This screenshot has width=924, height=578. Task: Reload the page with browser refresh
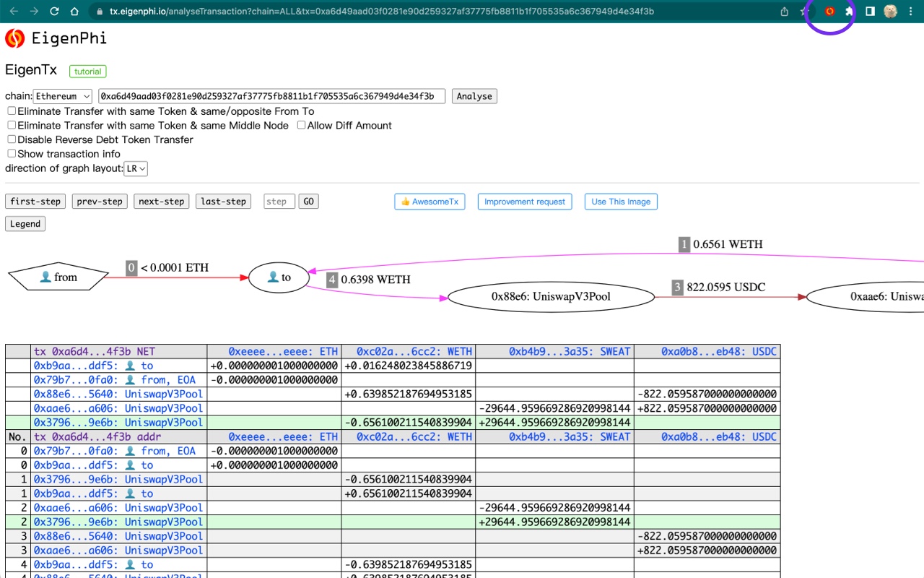coord(54,12)
